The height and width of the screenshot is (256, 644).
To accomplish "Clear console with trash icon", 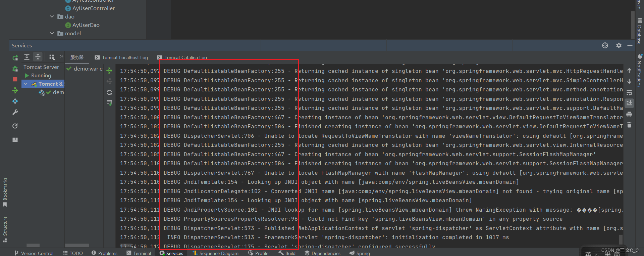I will (x=629, y=125).
